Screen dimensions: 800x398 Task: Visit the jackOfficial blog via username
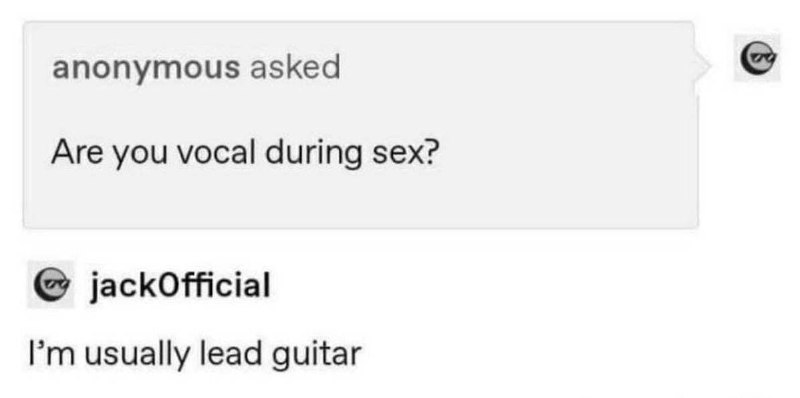(x=180, y=286)
